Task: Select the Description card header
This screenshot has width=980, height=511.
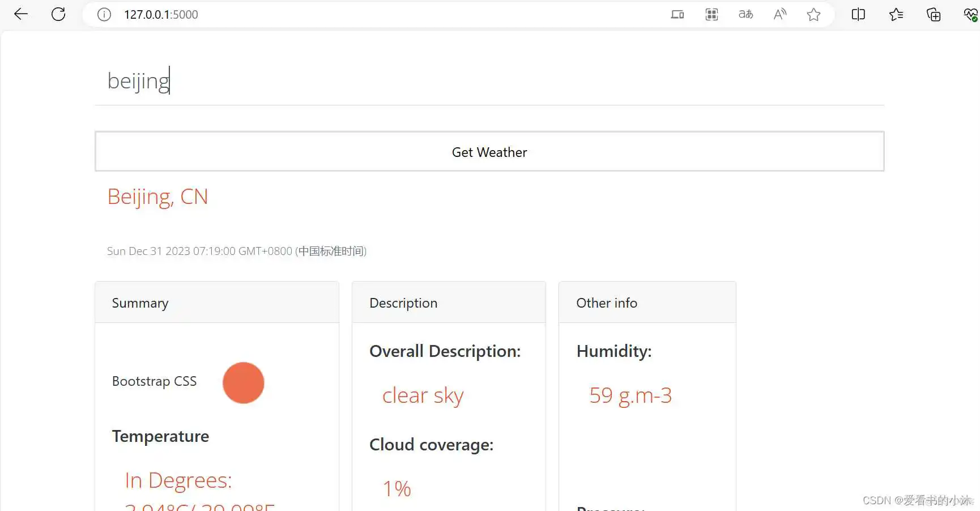Action: [x=449, y=303]
